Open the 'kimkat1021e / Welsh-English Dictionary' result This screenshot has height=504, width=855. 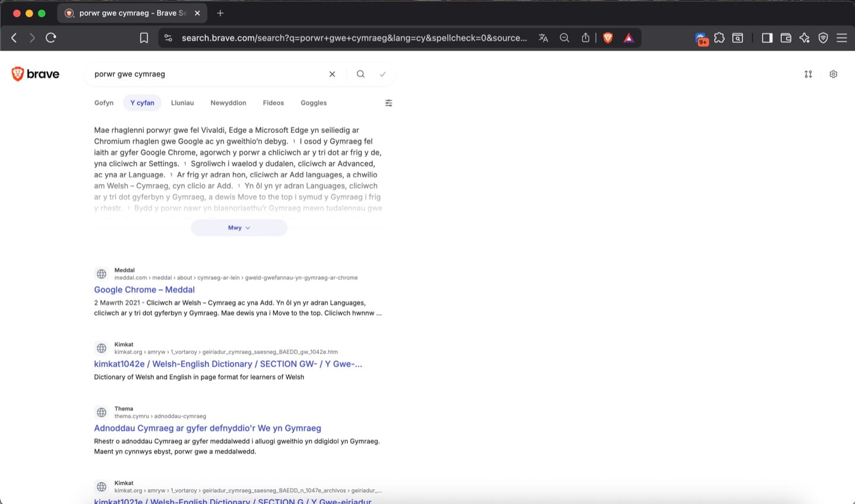[x=233, y=502]
